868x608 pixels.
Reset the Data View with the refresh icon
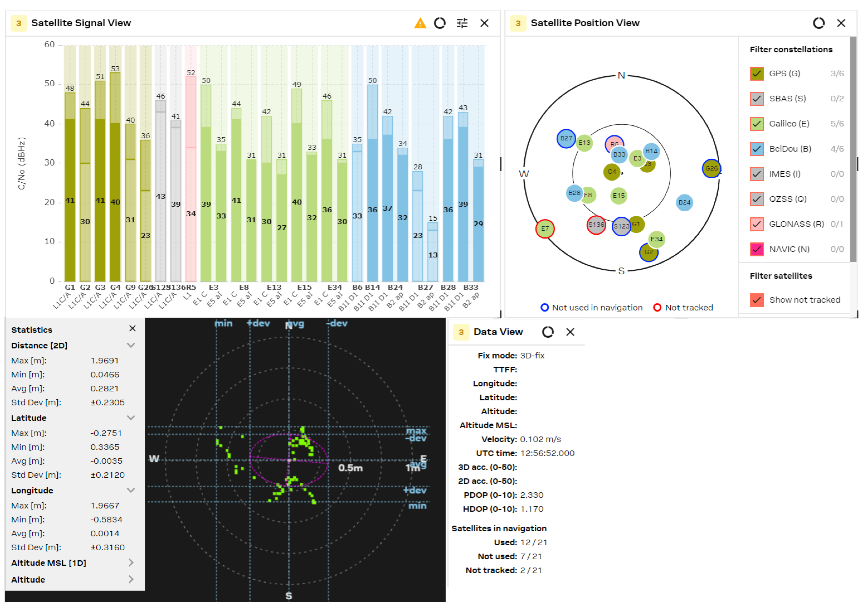(x=548, y=332)
